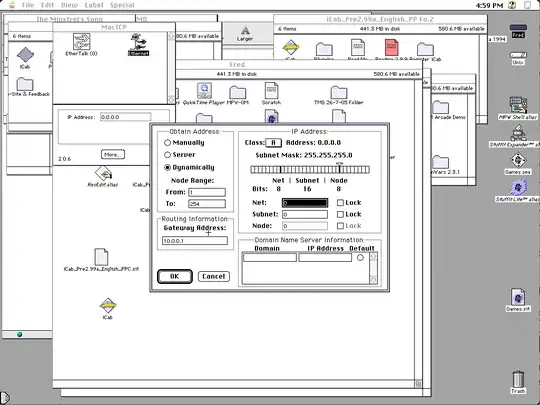540x405 pixels.
Task: Open the File menu
Action: point(28,5)
